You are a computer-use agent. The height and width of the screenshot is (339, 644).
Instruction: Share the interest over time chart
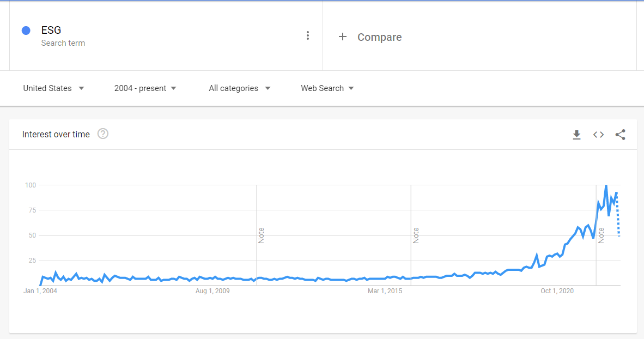[x=620, y=135]
